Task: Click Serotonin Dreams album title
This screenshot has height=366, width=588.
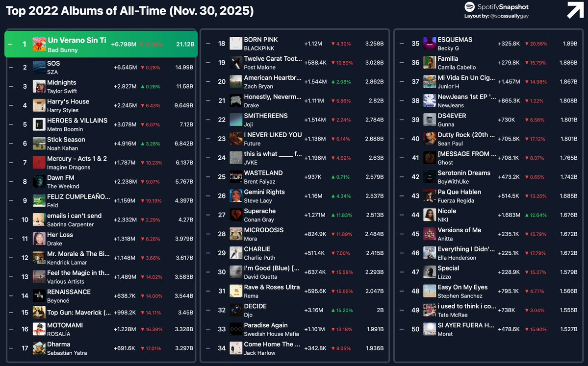Action: pos(464,172)
